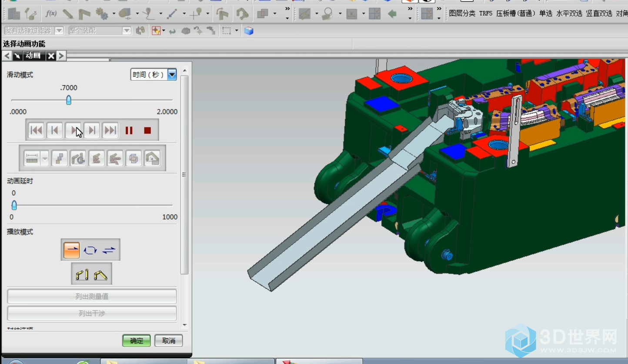This screenshot has width=628, height=364.
Task: Expand first toolbar overflow chevron
Action: [287, 8]
